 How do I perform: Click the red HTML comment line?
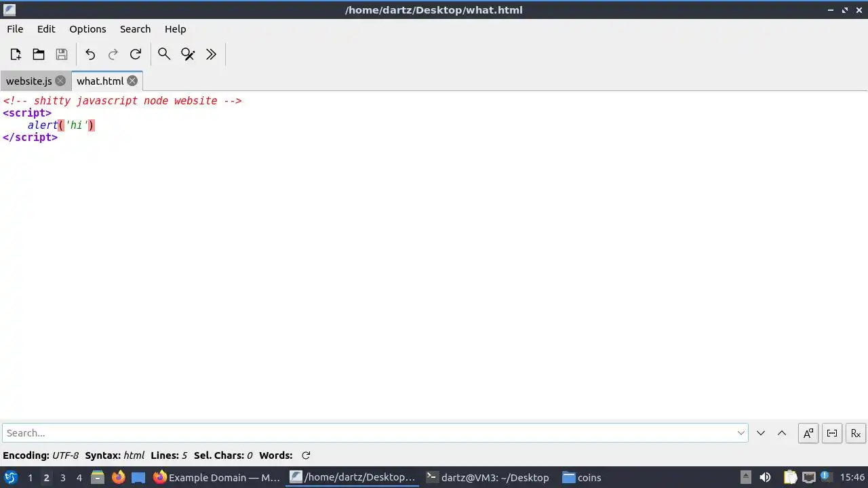click(x=122, y=101)
